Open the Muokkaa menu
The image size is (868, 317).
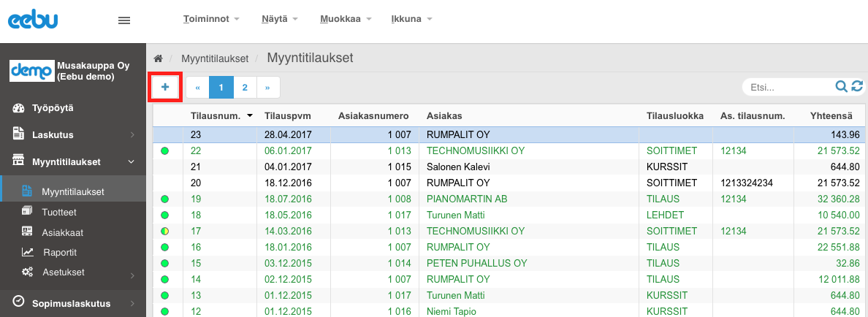click(346, 19)
